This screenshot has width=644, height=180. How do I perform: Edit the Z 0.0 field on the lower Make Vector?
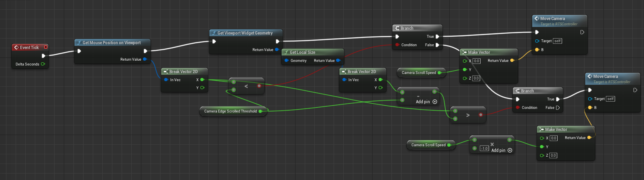coord(553,155)
